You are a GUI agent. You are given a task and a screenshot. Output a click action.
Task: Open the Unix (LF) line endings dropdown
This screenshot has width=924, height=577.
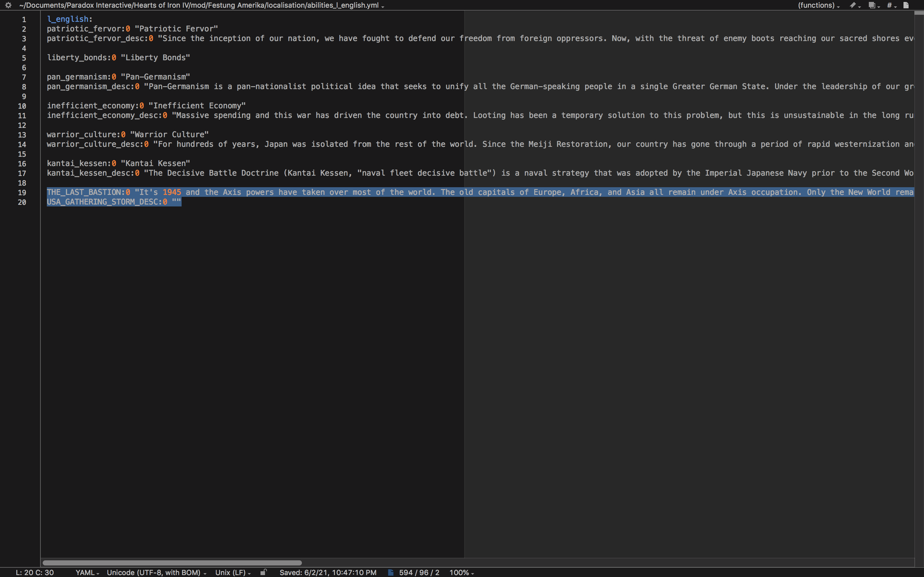[232, 572]
